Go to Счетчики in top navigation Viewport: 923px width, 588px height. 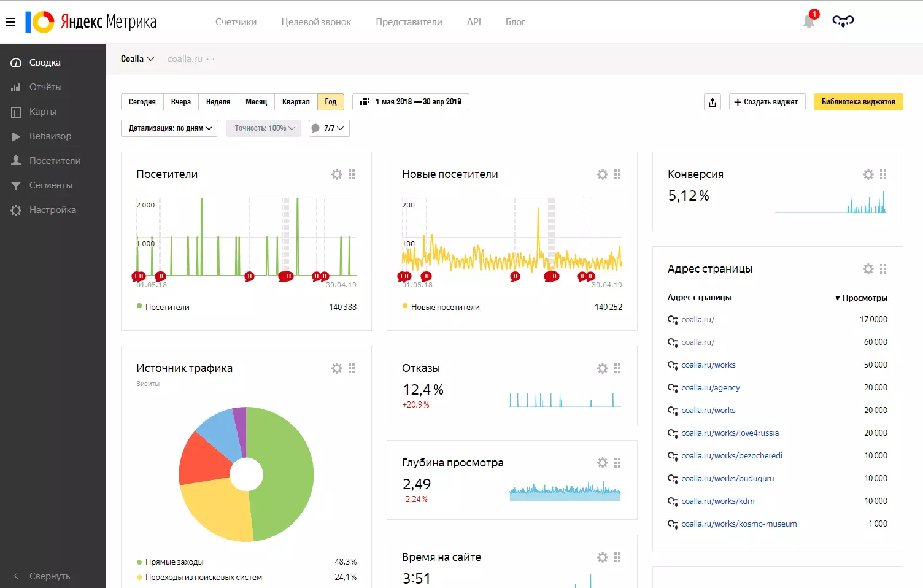(236, 22)
